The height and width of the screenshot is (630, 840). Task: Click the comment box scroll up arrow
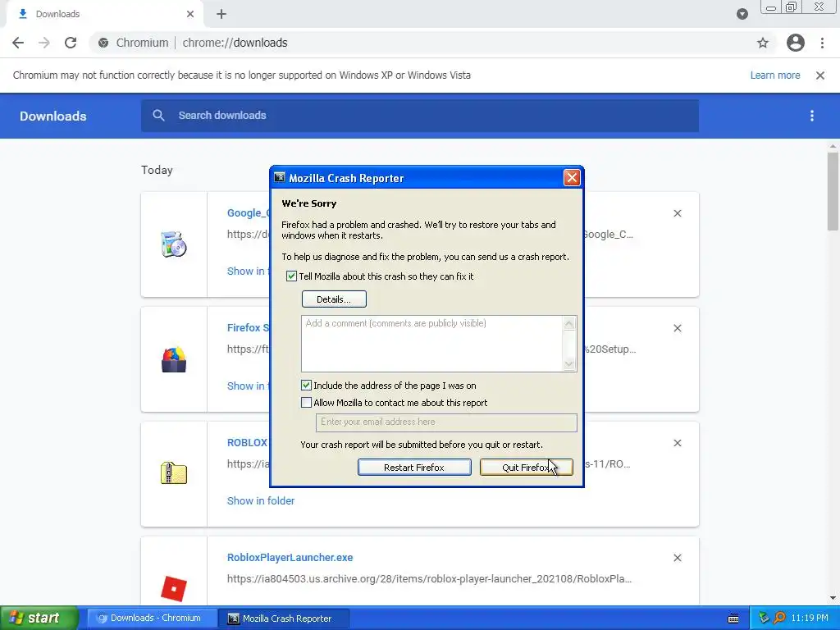point(569,323)
